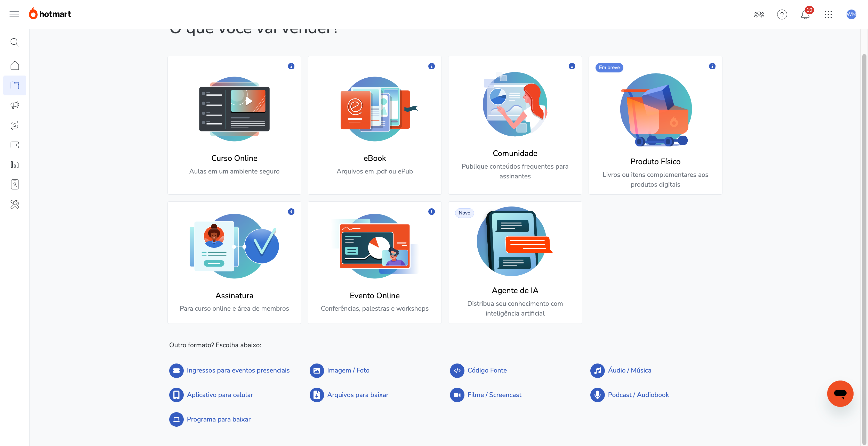Viewport: 868px width, 446px height.
Task: Open the Products folder sidebar icon
Action: click(14, 86)
